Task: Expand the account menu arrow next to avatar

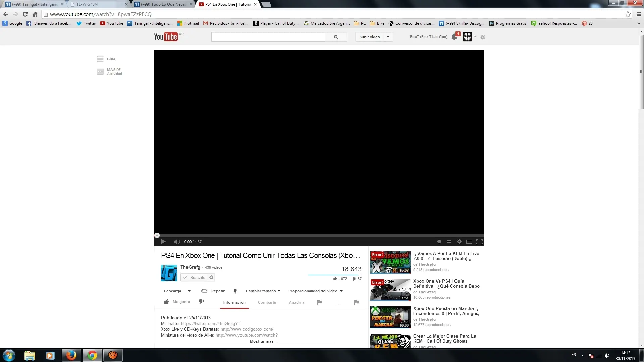Action: pyautogui.click(x=475, y=37)
